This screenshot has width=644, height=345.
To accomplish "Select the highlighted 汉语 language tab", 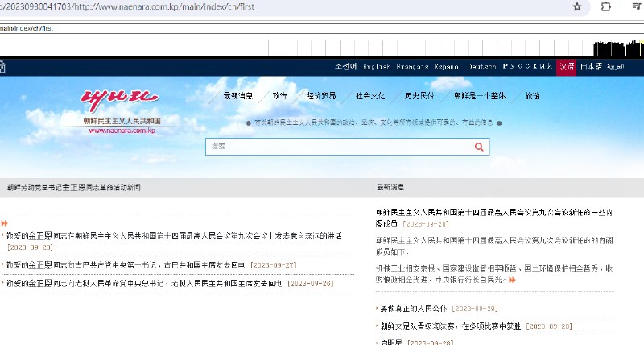I will click(x=567, y=67).
